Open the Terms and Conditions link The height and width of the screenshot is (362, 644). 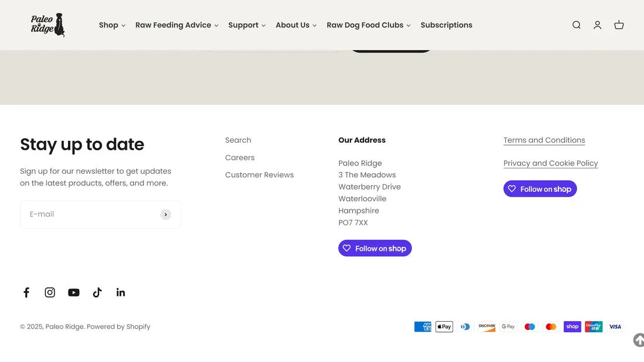544,140
